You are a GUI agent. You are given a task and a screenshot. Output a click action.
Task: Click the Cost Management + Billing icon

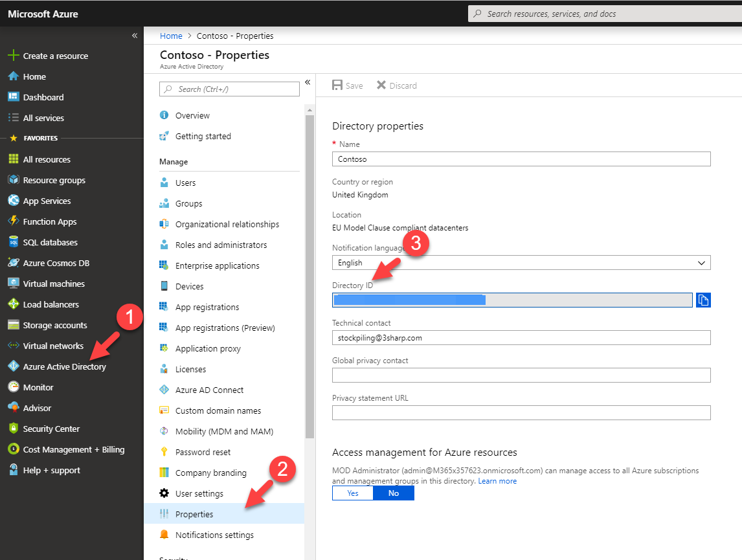tap(13, 449)
